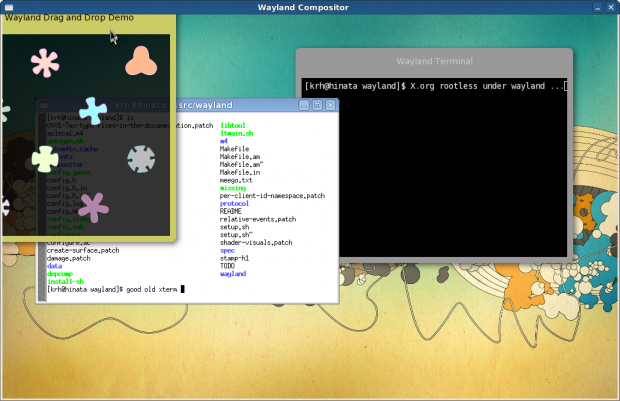The width and height of the screenshot is (620, 401).
Task: Select the purple flower shape
Action: (x=92, y=206)
